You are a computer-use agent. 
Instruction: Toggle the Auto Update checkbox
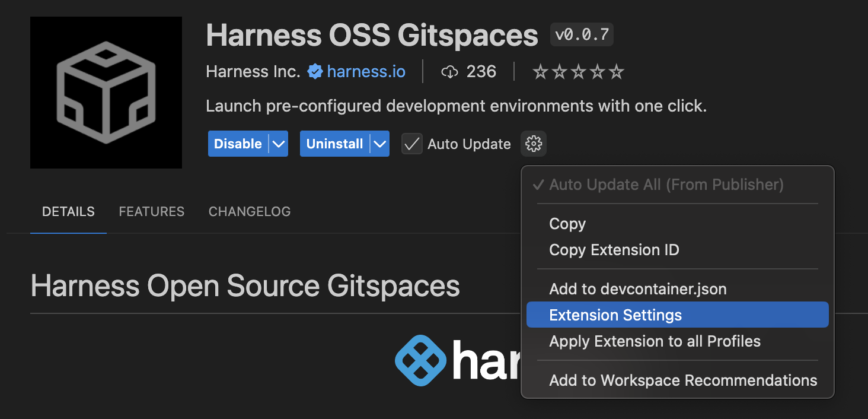pyautogui.click(x=412, y=144)
